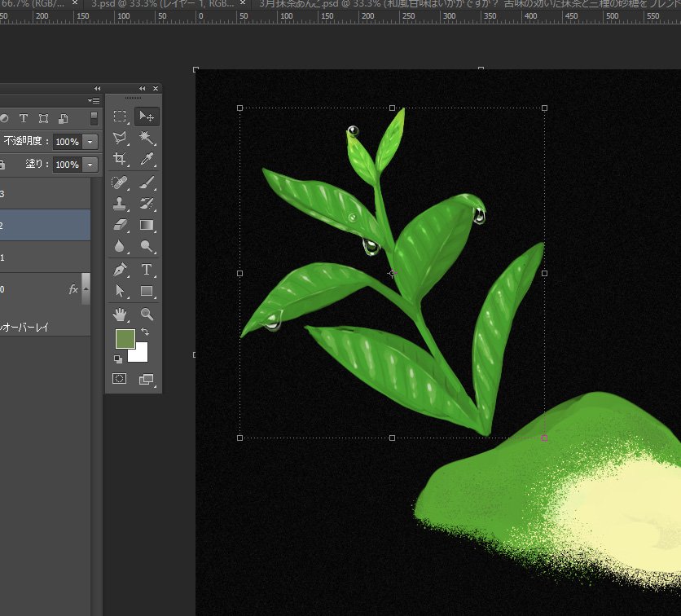The height and width of the screenshot is (616, 681).
Task: Select the Rectangle shape tool
Action: (x=147, y=291)
